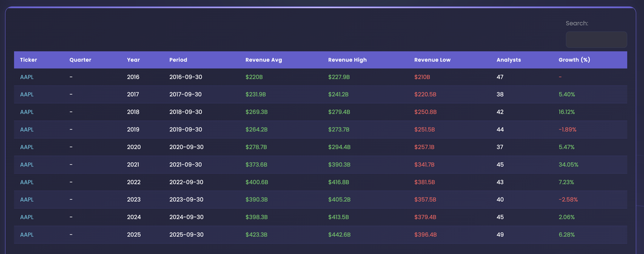Click the $251.5B revenue low value
Screen dimensions: 644x254
click(425, 130)
